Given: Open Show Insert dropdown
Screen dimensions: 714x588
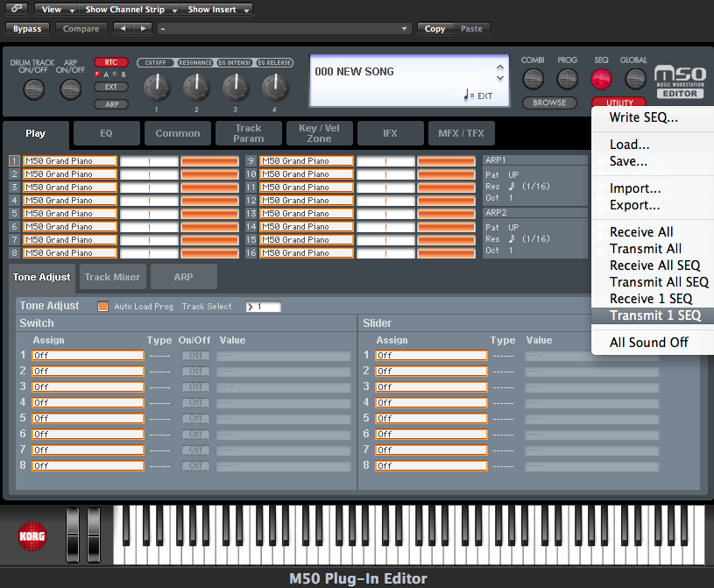Looking at the screenshot, I should [217, 9].
